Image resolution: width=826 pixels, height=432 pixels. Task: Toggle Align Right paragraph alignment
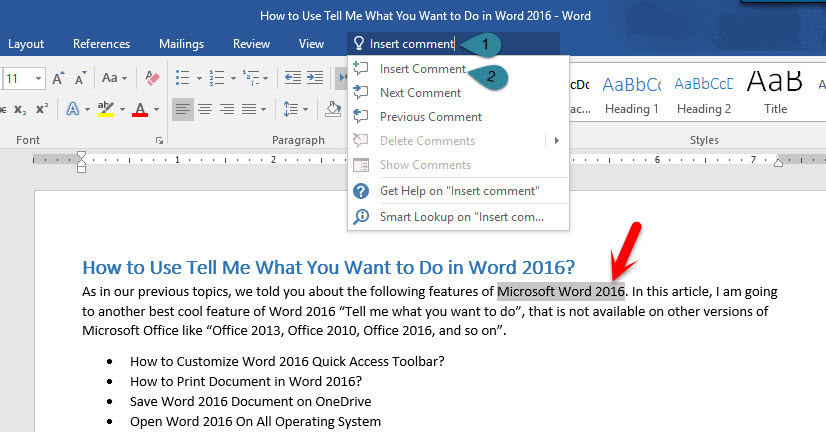click(227, 109)
